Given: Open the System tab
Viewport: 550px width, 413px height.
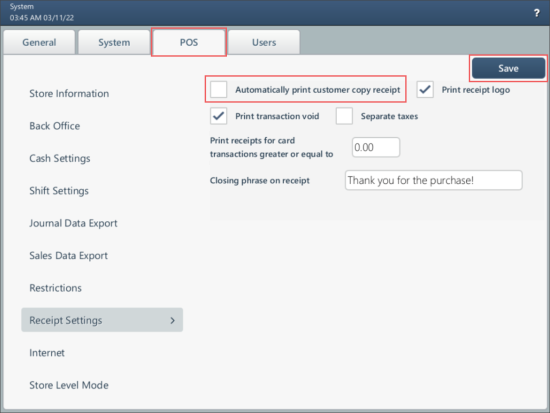Looking at the screenshot, I should tap(114, 42).
